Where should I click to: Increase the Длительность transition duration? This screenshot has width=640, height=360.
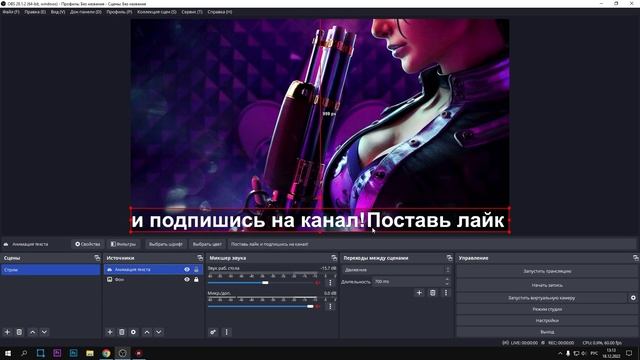coord(447,280)
